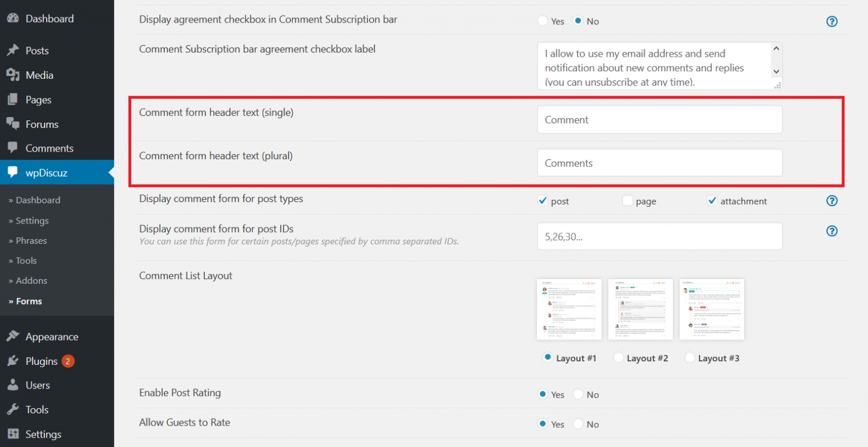Open the Phrases submenu under wpDiscuz
This screenshot has width=868, height=447.
30,240
